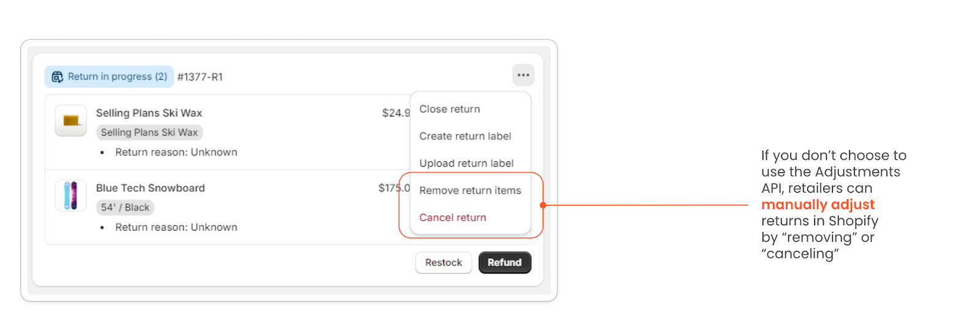Select Close return from the menu
Image resolution: width=980 pixels, height=330 pixels.
pyautogui.click(x=450, y=109)
